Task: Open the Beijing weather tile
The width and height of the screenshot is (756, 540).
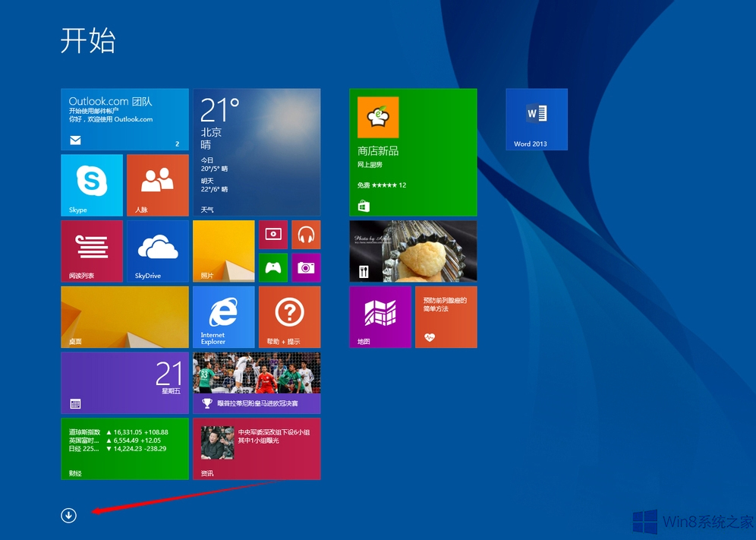Action: coord(257,152)
